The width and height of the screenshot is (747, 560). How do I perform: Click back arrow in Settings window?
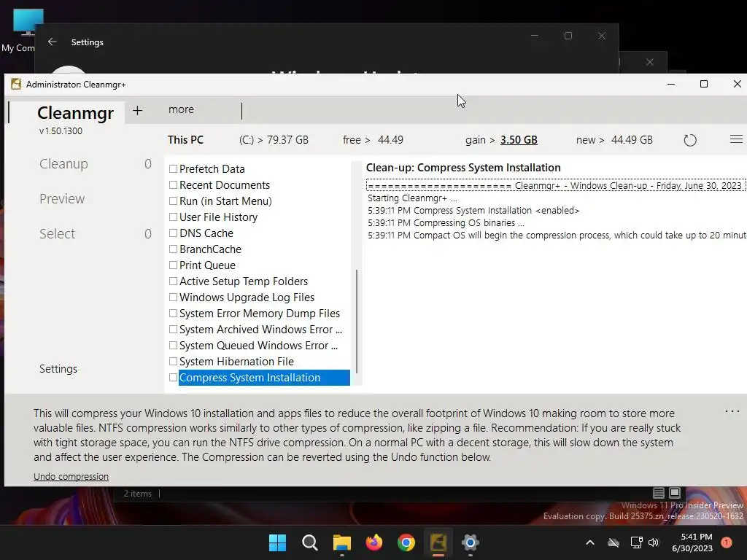pyautogui.click(x=52, y=42)
